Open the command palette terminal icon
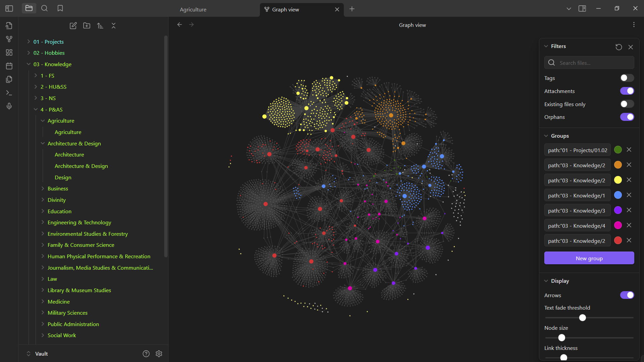This screenshot has width=644, height=362. pos(9,93)
